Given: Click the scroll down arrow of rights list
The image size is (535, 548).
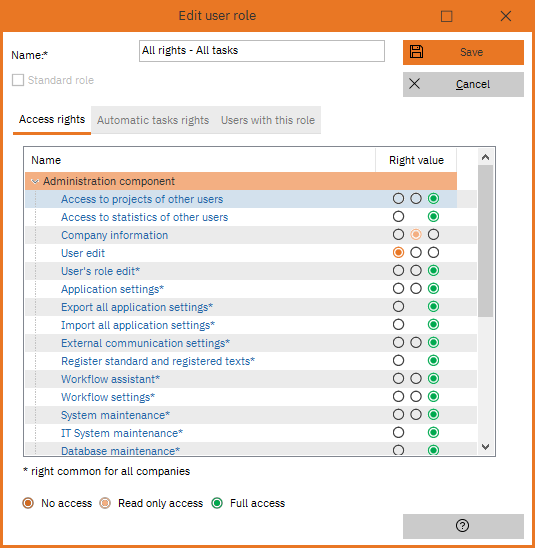Looking at the screenshot, I should (485, 447).
